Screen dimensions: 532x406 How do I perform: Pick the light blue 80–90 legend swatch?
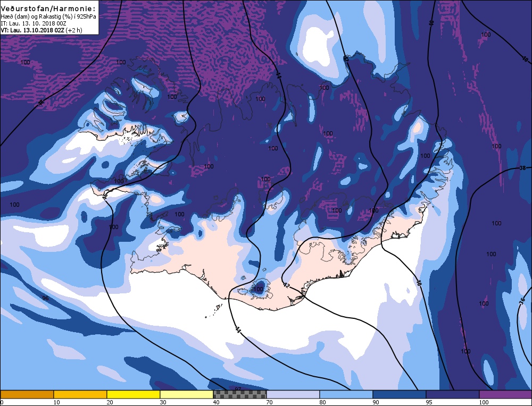[x=346, y=394]
